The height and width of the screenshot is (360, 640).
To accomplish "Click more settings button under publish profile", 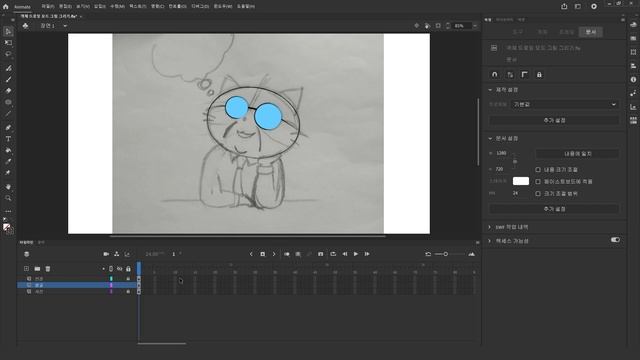I will coord(554,120).
